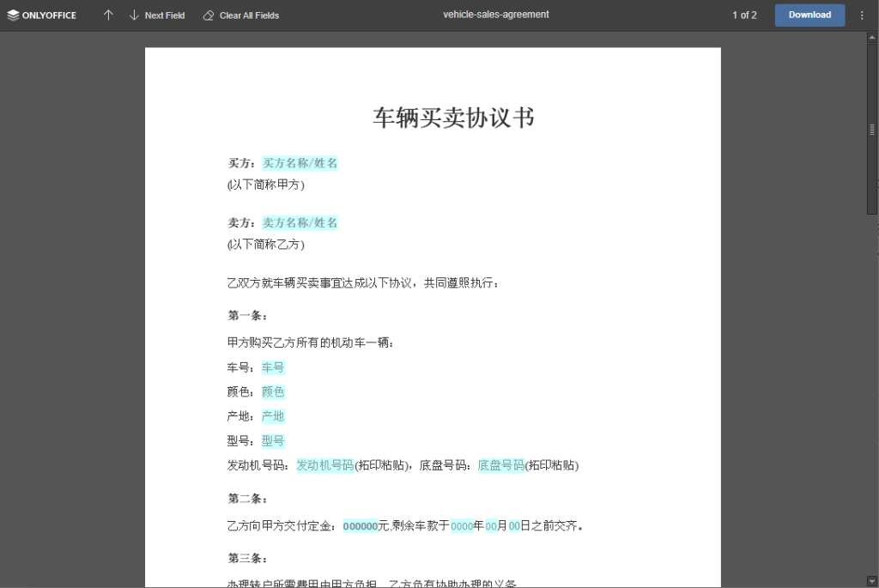Click the Download button
The height and width of the screenshot is (588, 879).
click(x=808, y=15)
